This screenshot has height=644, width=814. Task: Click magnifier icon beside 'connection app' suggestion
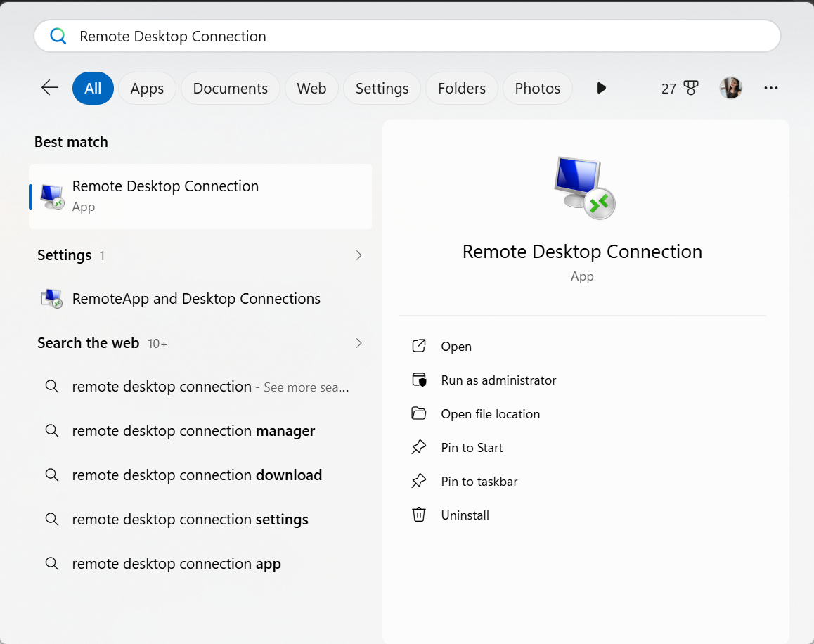point(52,563)
